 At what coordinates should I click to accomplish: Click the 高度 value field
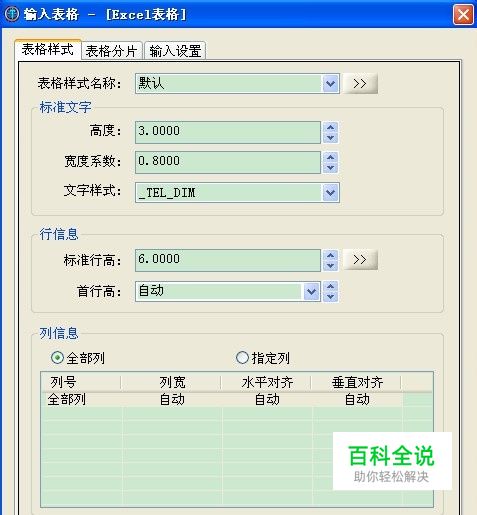click(x=228, y=132)
